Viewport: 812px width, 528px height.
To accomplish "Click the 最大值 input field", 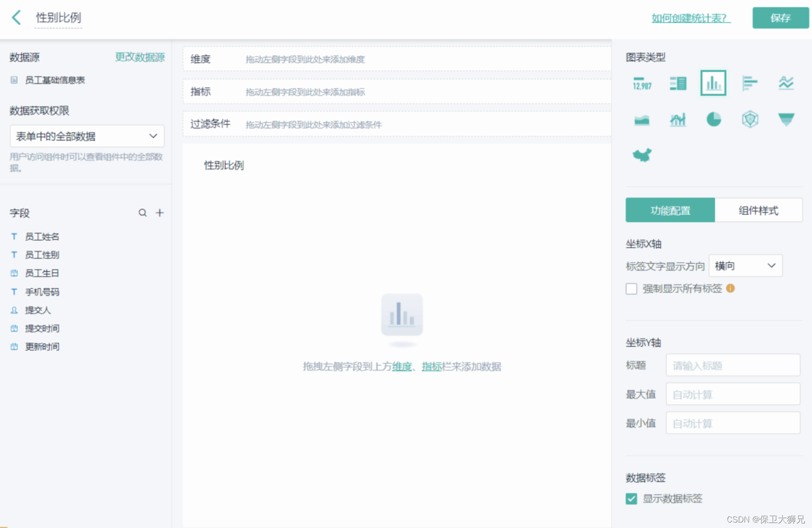I will pyautogui.click(x=733, y=394).
